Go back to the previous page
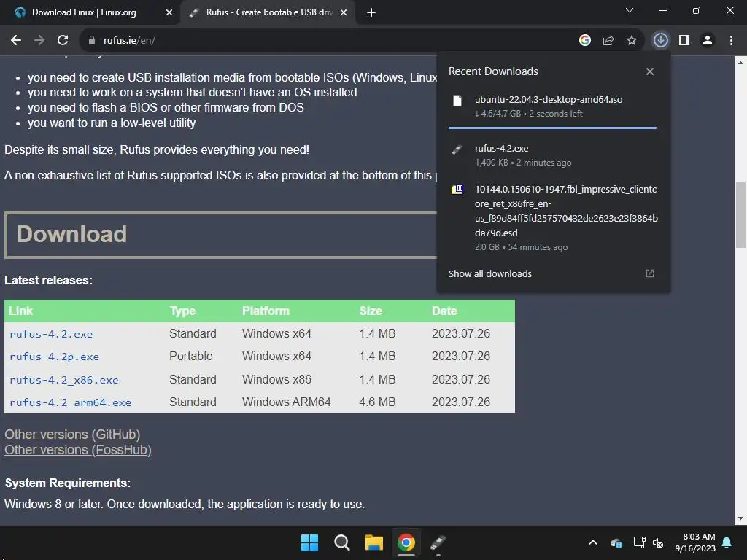Viewport: 747px width, 560px height. coord(16,41)
